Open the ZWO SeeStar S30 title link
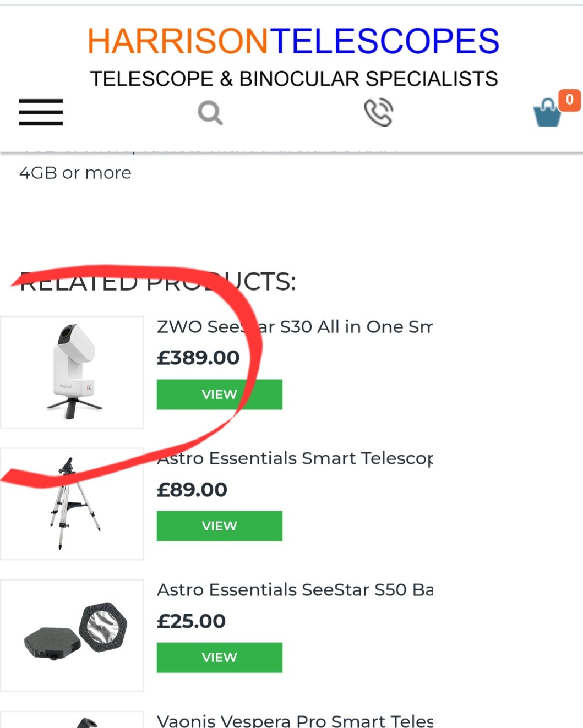Viewport: 583px width, 728px height. click(x=295, y=327)
